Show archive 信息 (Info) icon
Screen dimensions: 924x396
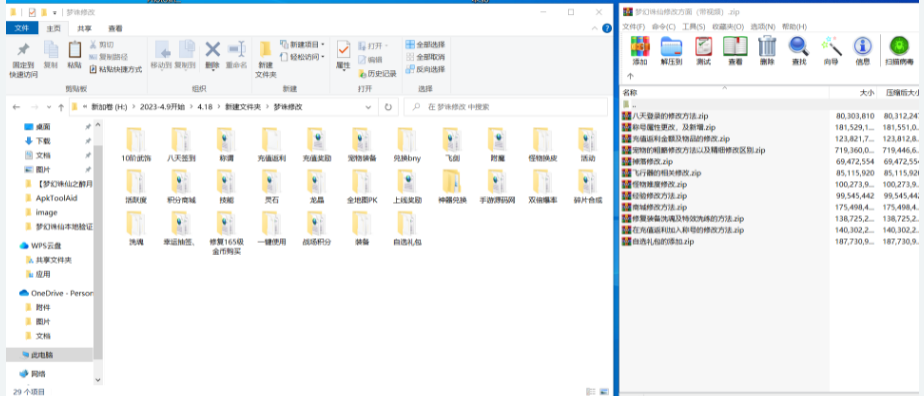(x=862, y=50)
